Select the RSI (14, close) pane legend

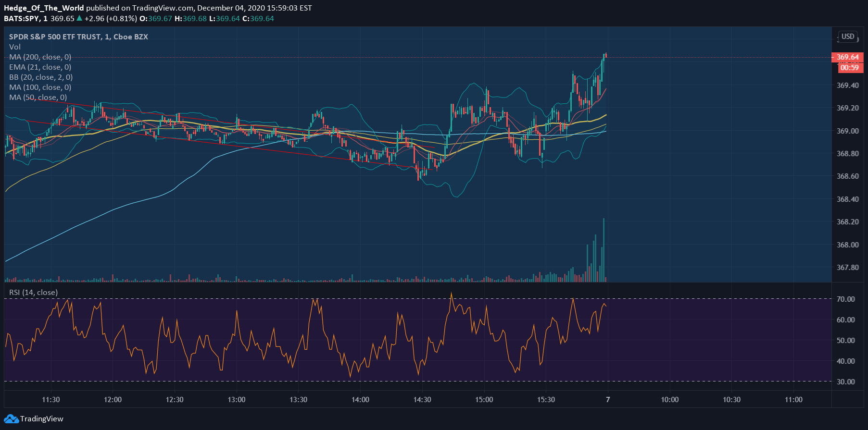(33, 292)
